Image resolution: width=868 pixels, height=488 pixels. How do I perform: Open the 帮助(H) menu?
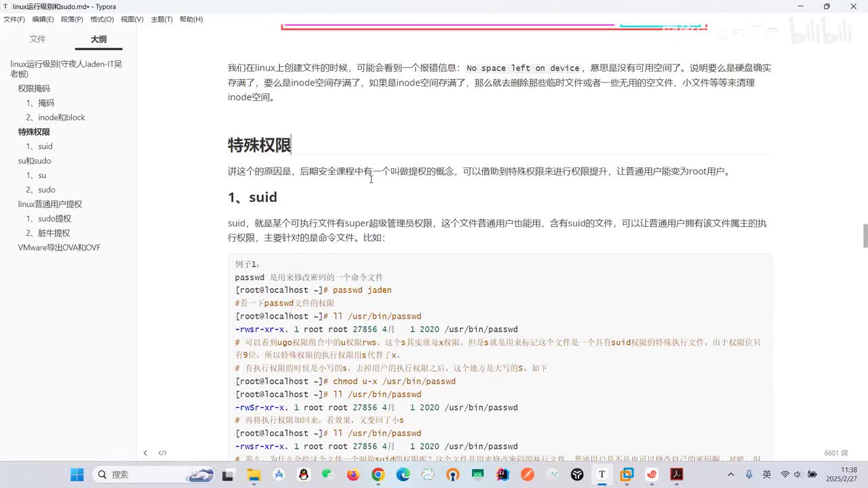pos(191,19)
